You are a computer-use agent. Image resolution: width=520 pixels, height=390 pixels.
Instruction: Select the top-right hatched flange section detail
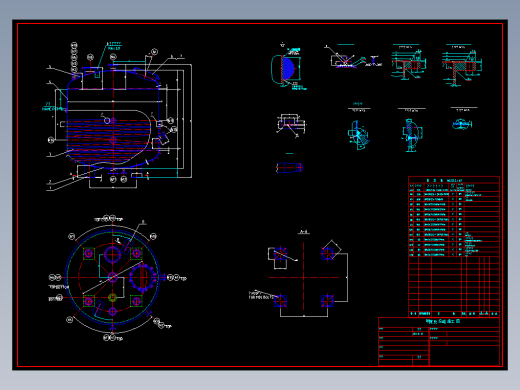point(462,65)
